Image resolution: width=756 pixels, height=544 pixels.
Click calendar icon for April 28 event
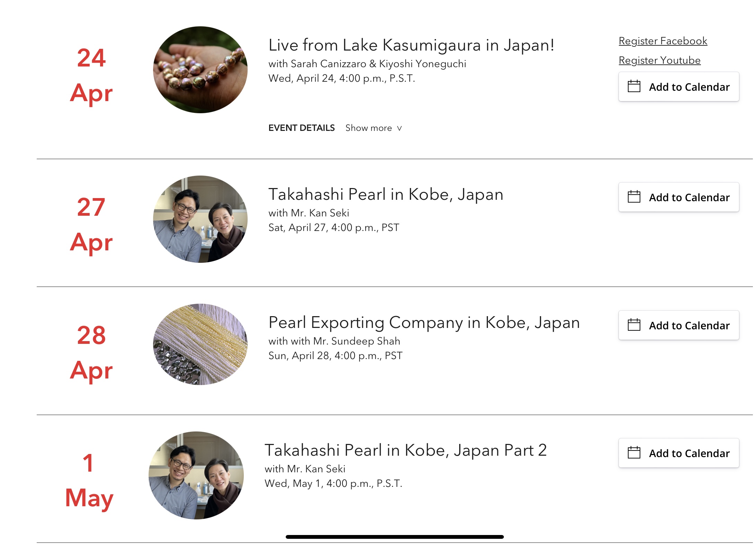tap(634, 325)
